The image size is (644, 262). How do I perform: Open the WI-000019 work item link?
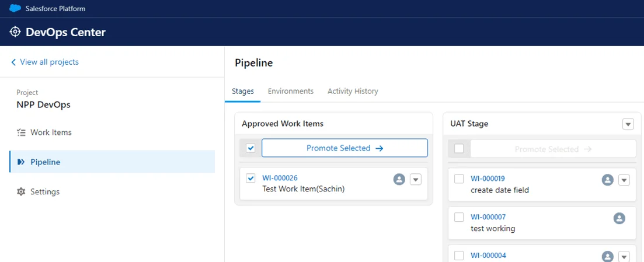tap(488, 179)
